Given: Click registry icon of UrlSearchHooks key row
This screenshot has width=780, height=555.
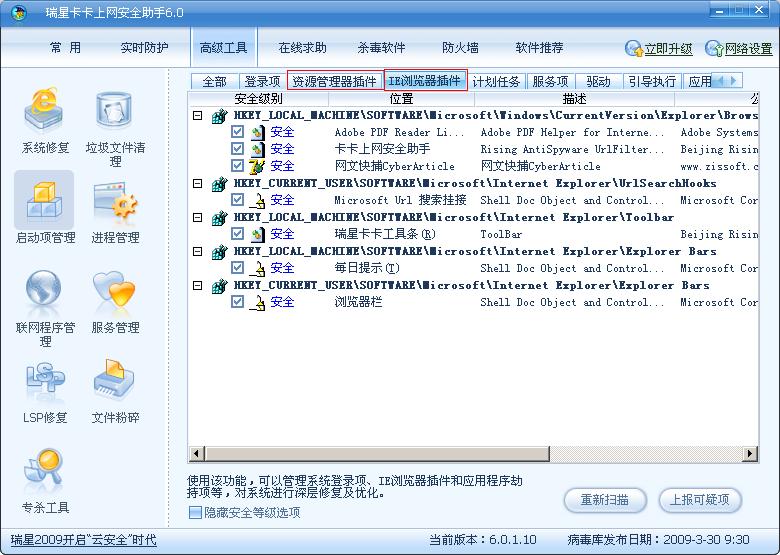Looking at the screenshot, I should (x=219, y=184).
